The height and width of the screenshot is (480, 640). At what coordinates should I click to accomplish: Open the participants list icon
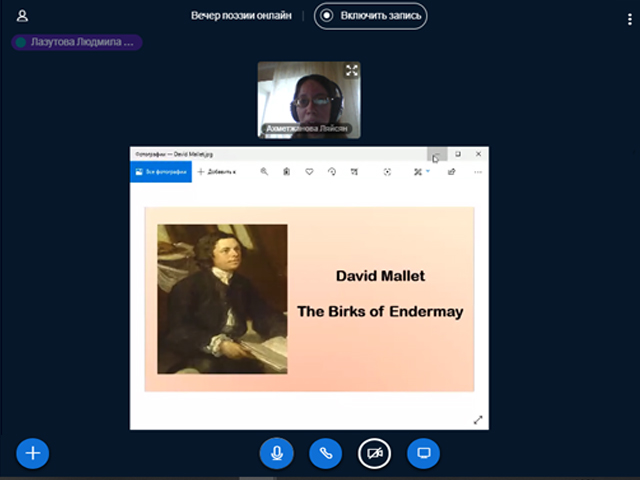pyautogui.click(x=22, y=16)
